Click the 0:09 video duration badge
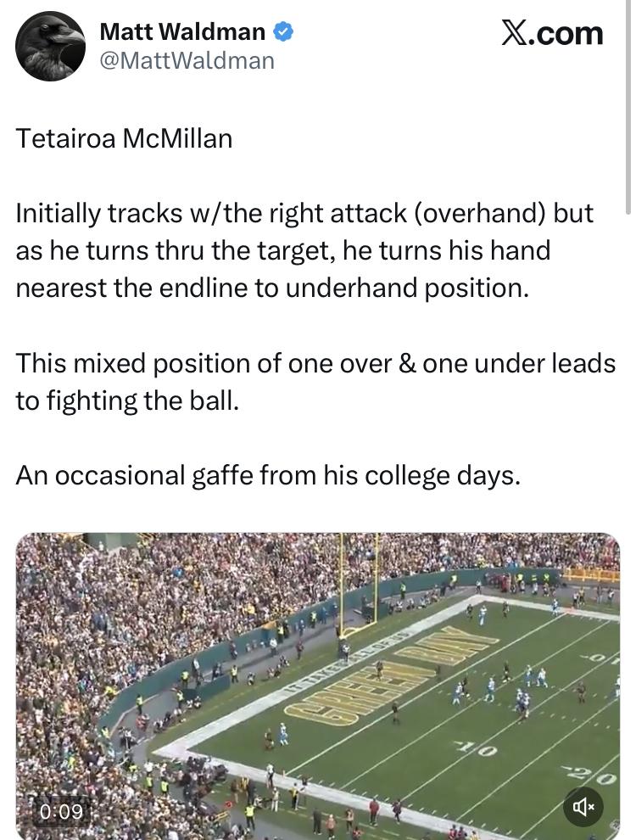Image resolution: width=636 pixels, height=840 pixels. point(62,812)
